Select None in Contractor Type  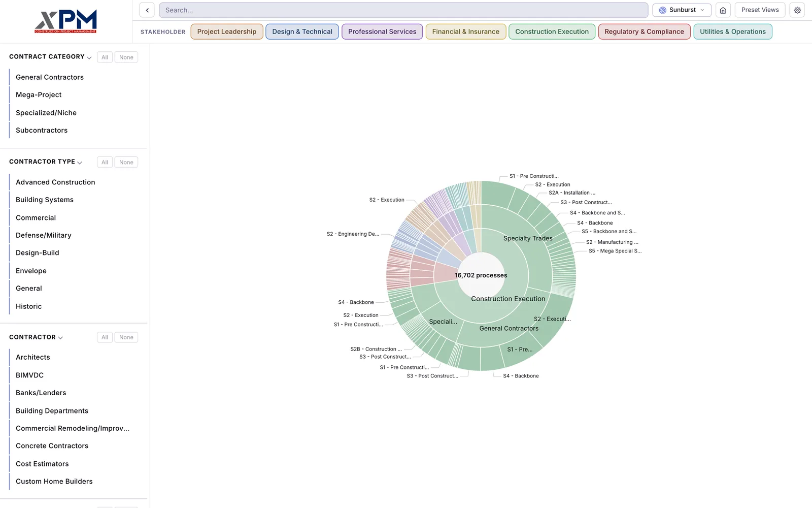click(x=126, y=162)
